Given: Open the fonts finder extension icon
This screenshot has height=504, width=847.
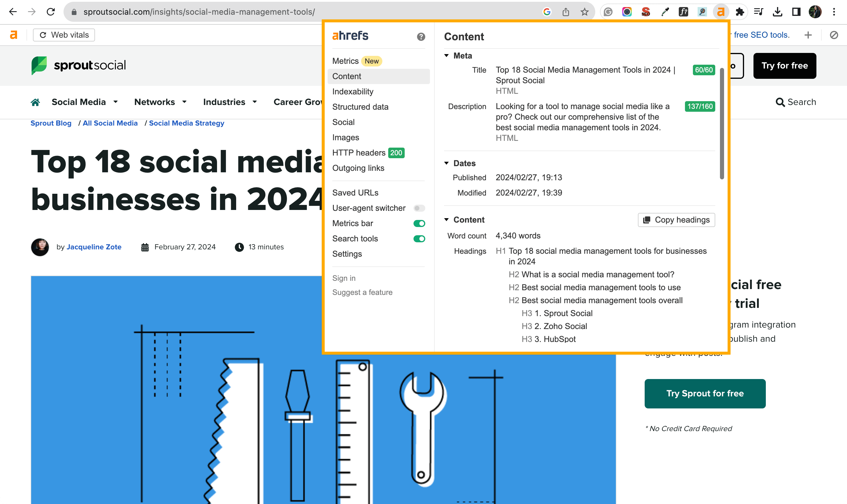Looking at the screenshot, I should click(x=683, y=12).
